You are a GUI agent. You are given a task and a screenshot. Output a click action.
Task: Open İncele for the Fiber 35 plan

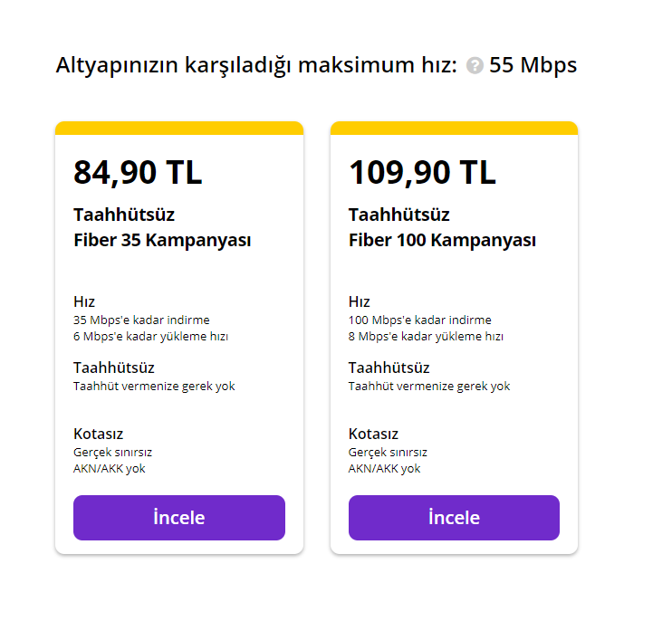[179, 518]
